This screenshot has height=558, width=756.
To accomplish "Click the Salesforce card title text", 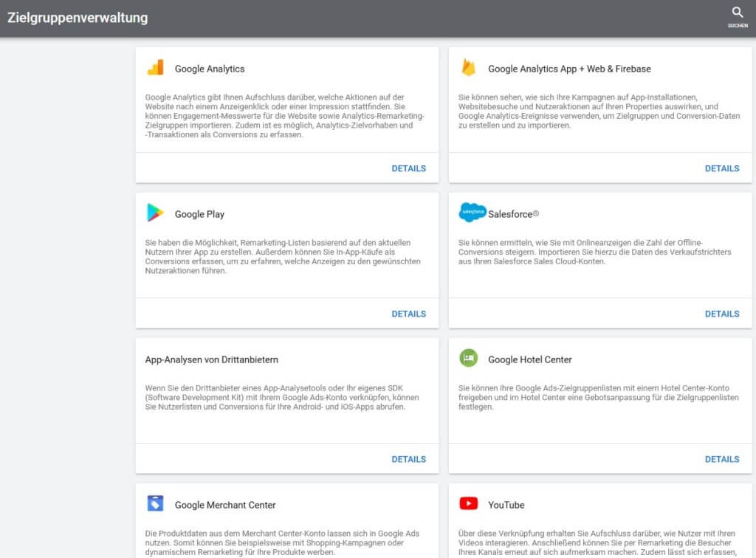I will 513,215.
